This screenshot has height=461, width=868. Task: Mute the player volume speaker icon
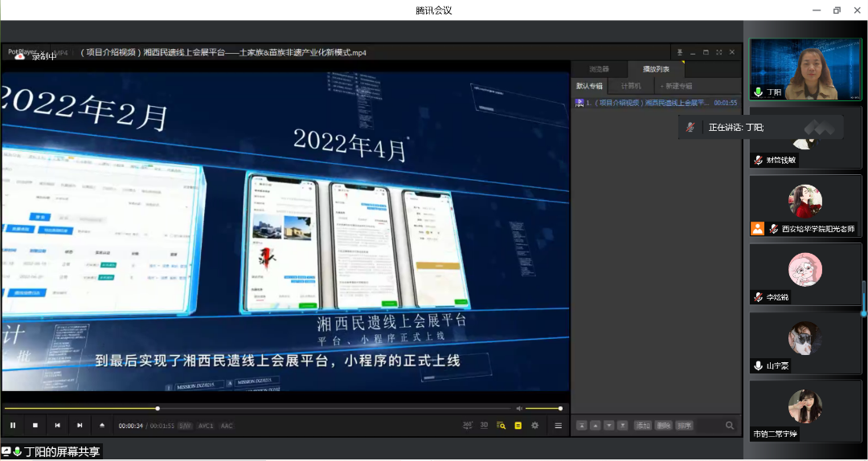[519, 408]
